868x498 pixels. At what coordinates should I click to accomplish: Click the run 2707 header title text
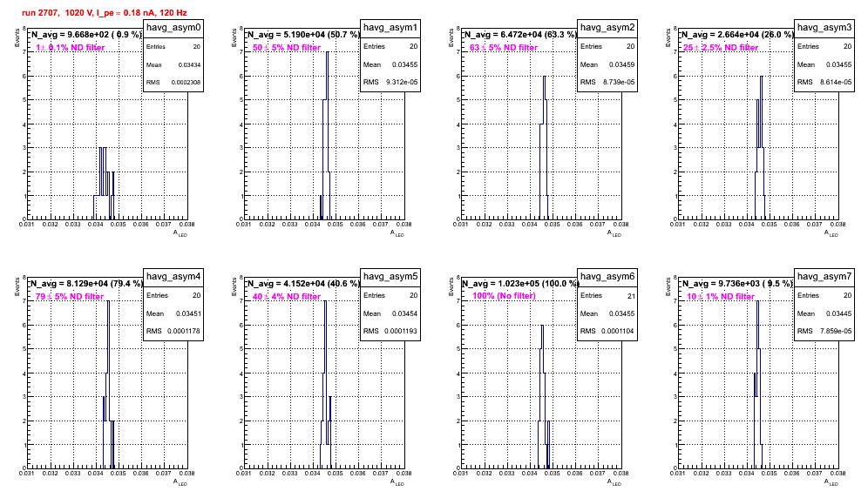coord(104,12)
